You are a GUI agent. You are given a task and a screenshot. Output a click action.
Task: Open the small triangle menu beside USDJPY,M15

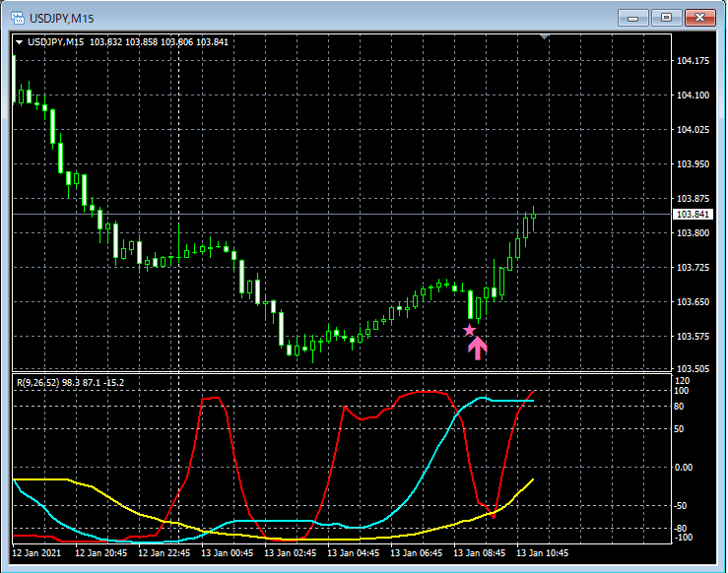coord(19,41)
